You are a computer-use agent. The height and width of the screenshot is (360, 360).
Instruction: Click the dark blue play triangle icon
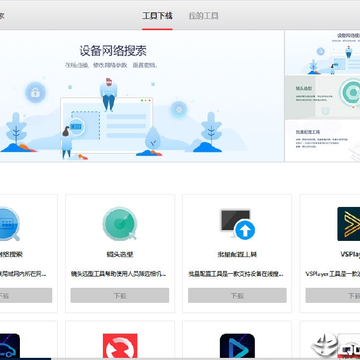point(237,346)
